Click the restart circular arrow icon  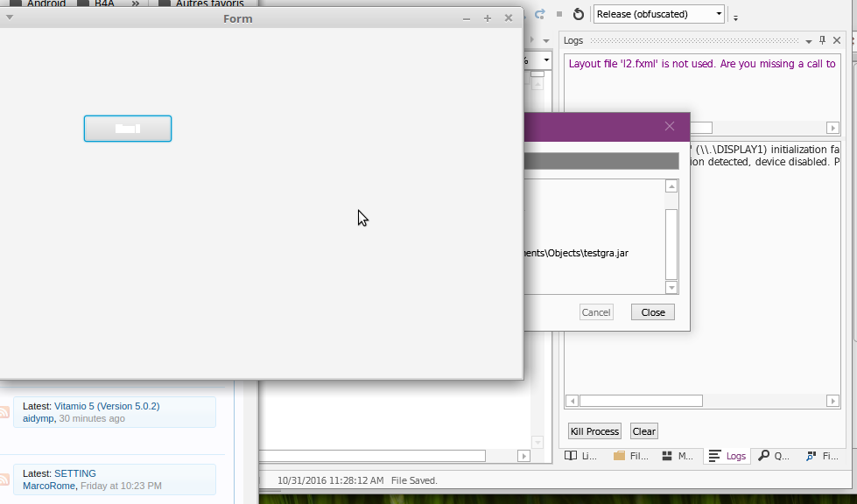click(x=579, y=14)
